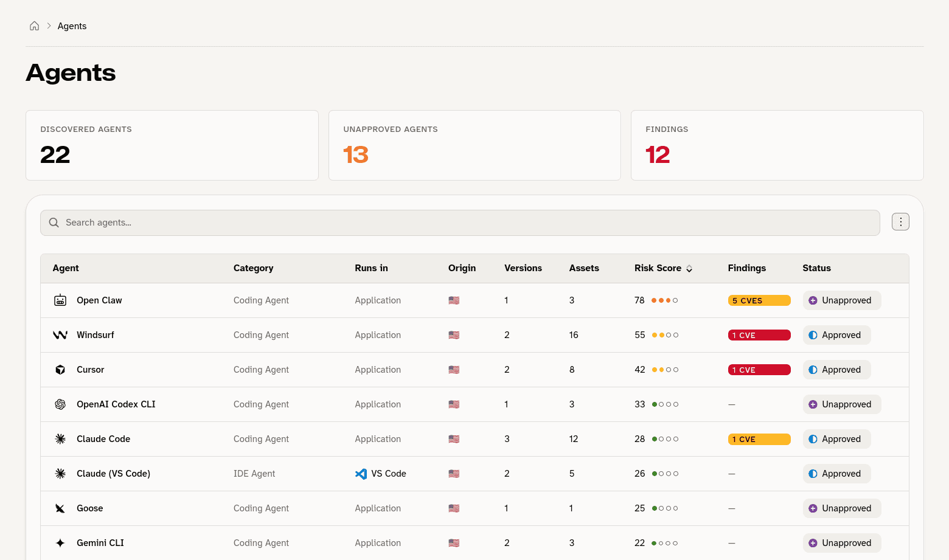Open Windsurf Approved status dropdown

pos(837,335)
